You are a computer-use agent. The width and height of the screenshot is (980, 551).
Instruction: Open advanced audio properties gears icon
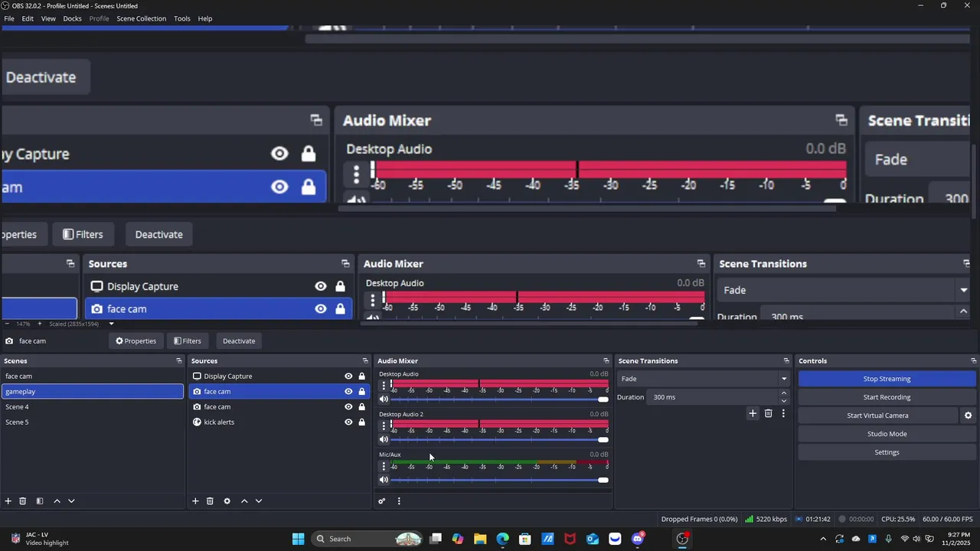pos(382,501)
